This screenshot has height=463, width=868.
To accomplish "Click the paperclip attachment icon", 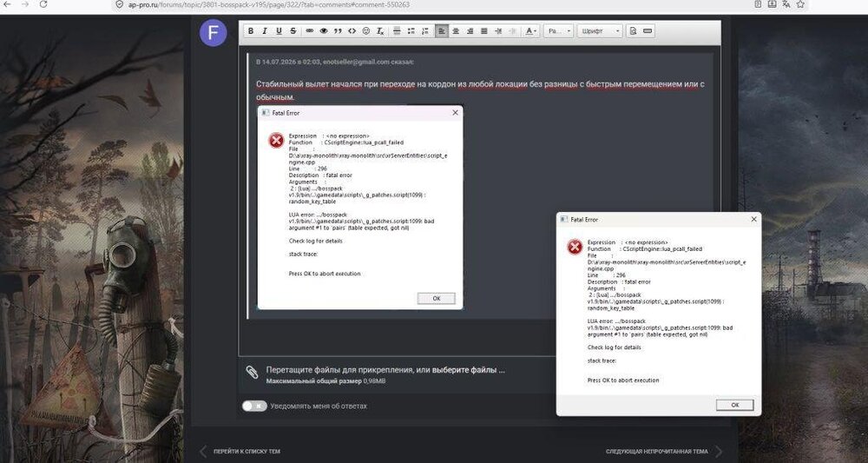I will point(252,372).
